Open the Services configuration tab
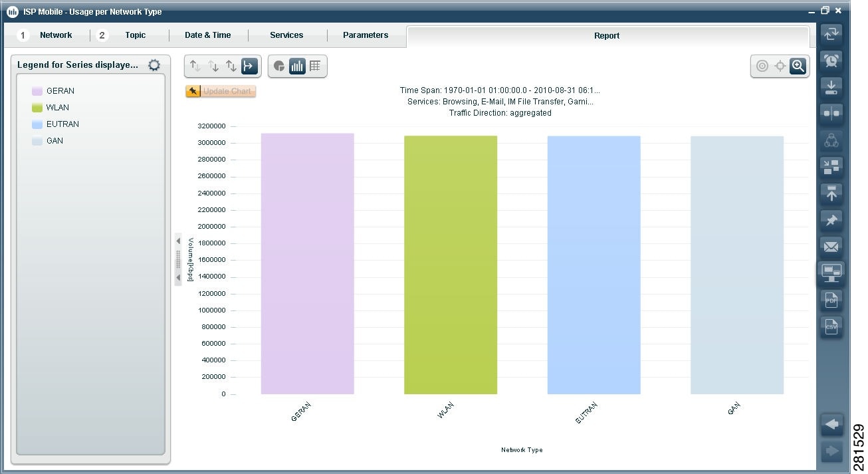Screen dimensions: 868x474 click(x=287, y=35)
